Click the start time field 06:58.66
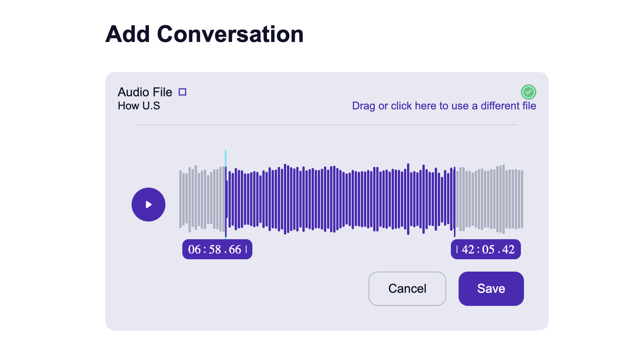Screen dimensions: 644x339 pos(217,249)
